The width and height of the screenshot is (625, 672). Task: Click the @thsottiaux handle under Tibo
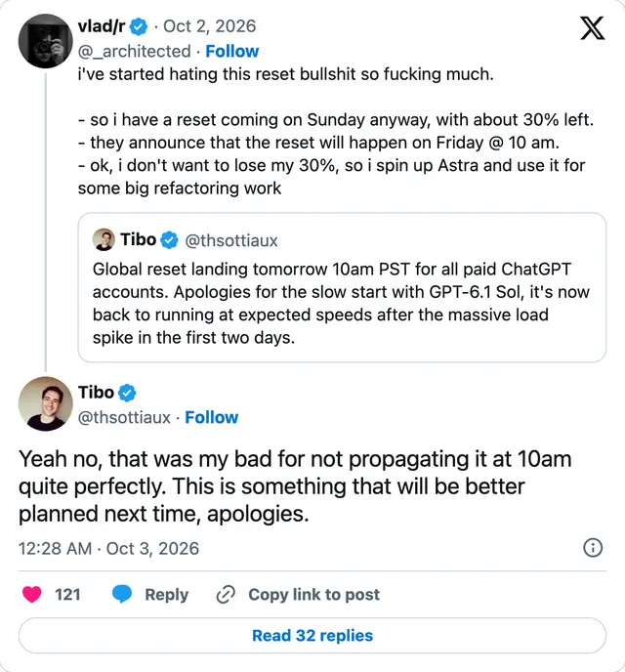click(x=124, y=417)
